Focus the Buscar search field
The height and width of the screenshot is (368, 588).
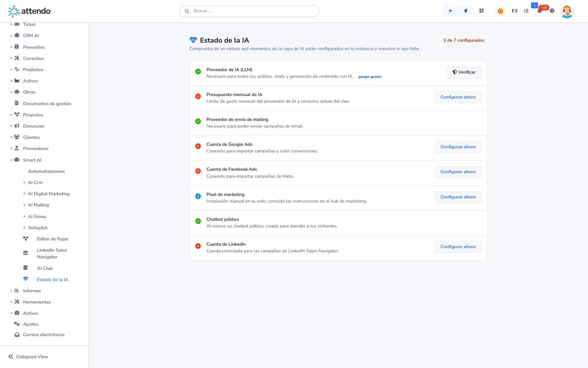(x=249, y=11)
